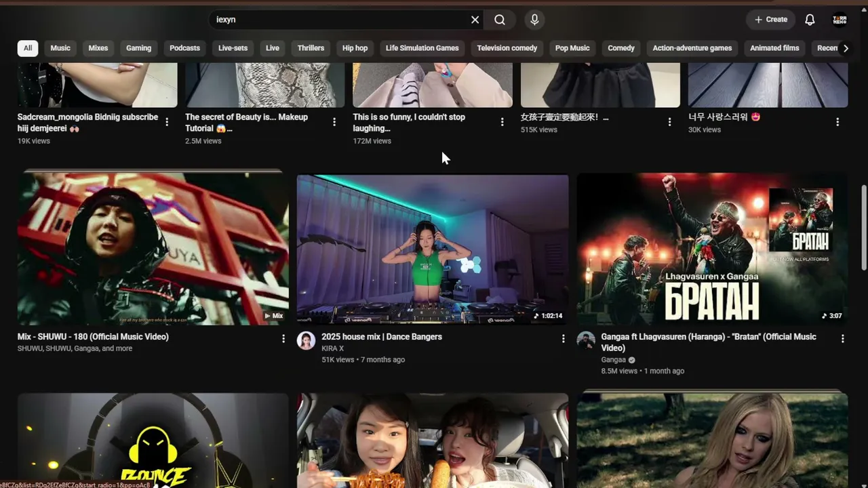Select the Comedy filter chip
Image resolution: width=868 pixels, height=488 pixels.
(621, 48)
